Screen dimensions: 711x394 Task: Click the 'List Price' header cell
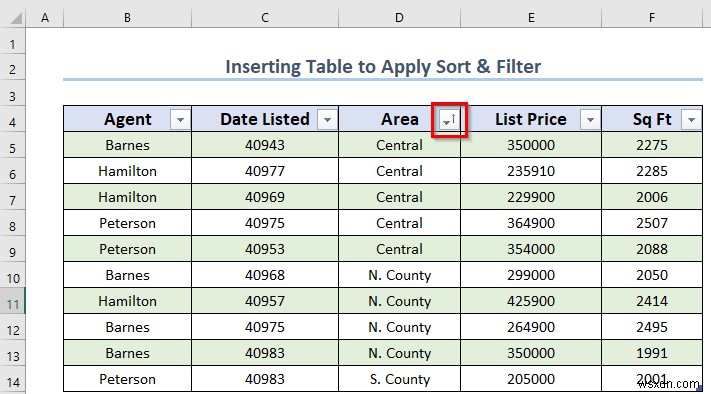531,119
